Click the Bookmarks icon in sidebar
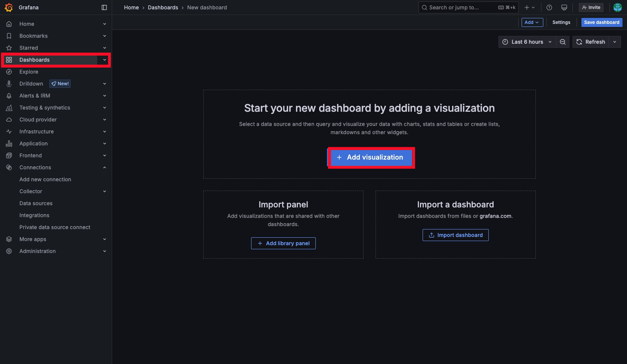The width and height of the screenshot is (627, 364). pos(9,36)
